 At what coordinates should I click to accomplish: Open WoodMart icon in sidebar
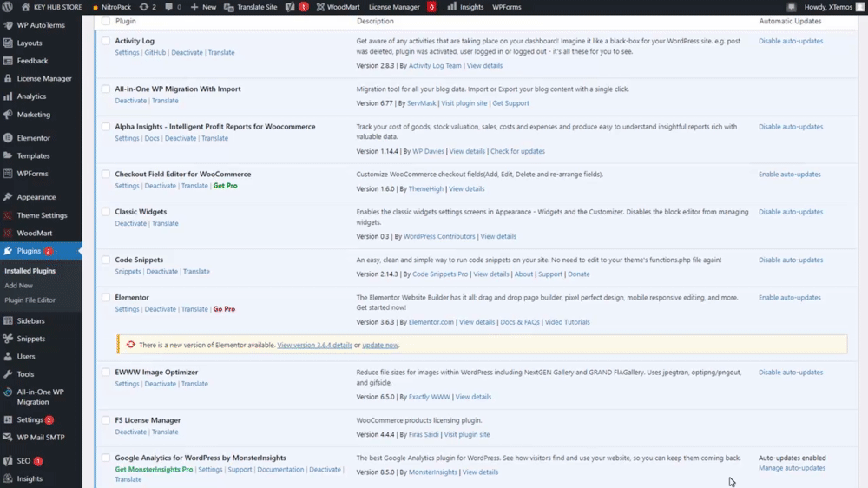pos(8,234)
